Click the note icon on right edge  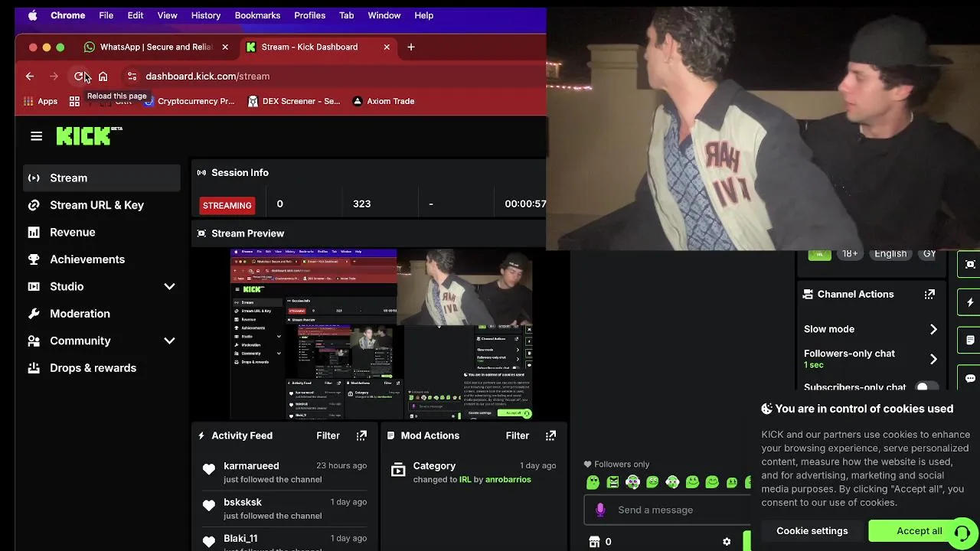[970, 340]
